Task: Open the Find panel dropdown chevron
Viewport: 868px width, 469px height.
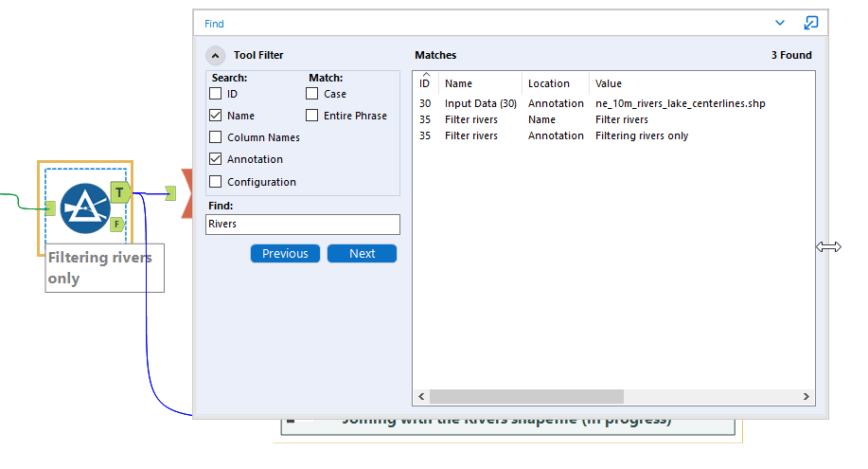Action: (x=780, y=23)
